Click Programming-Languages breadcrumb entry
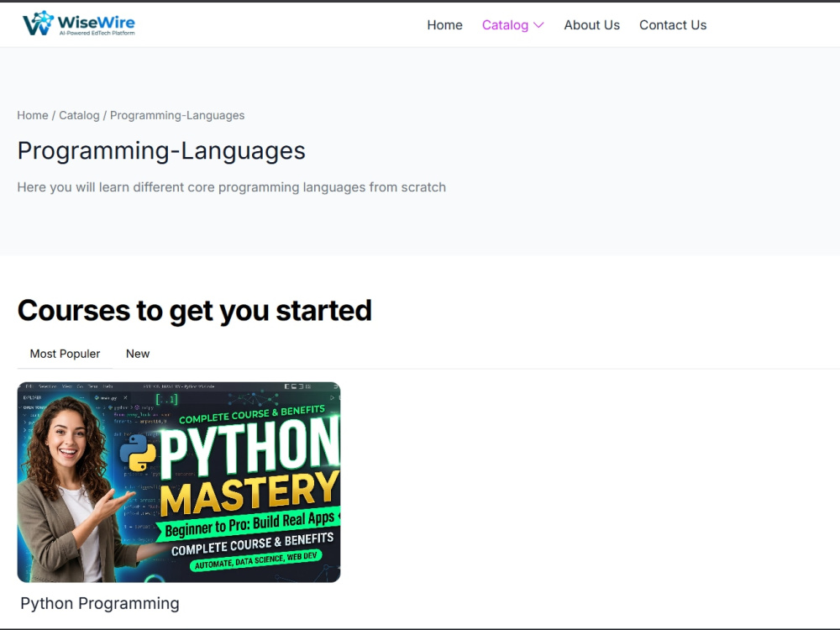 [x=177, y=115]
